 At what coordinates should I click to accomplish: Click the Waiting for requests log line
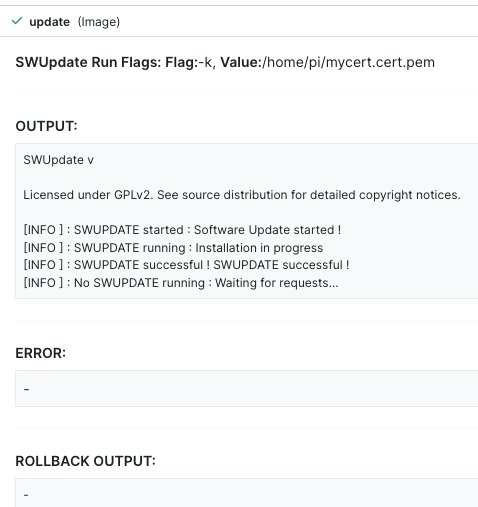[x=181, y=283]
